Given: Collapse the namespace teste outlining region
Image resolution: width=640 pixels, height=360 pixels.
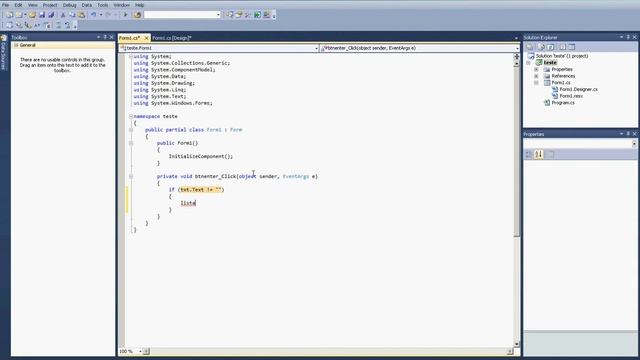Looking at the screenshot, I should click(131, 116).
